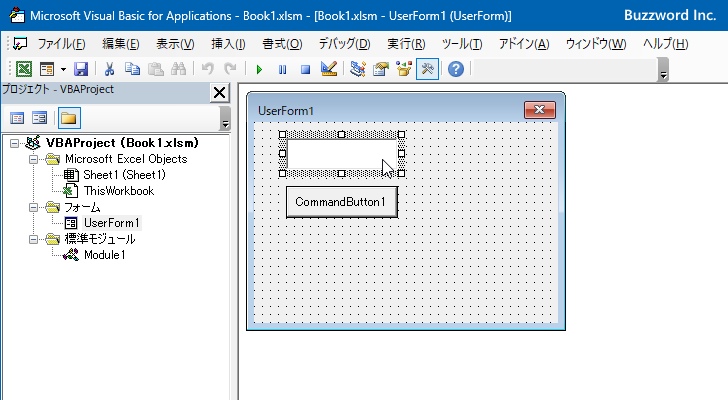Screen dimensions: 728x400
Task: Click the Undo arrow icon
Action: point(208,69)
